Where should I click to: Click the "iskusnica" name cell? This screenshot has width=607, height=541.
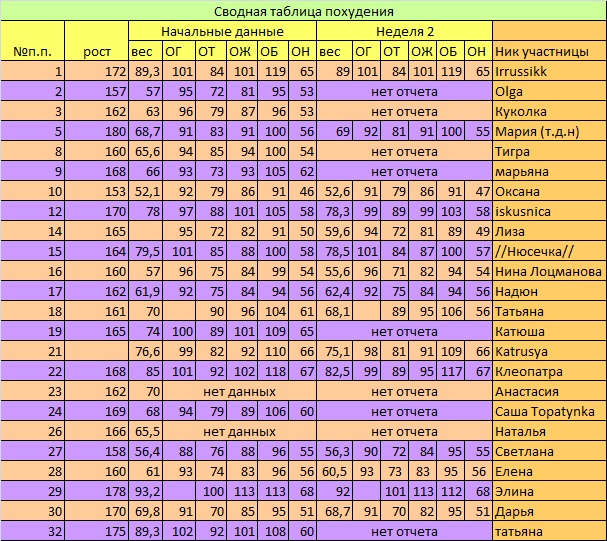coord(523,211)
